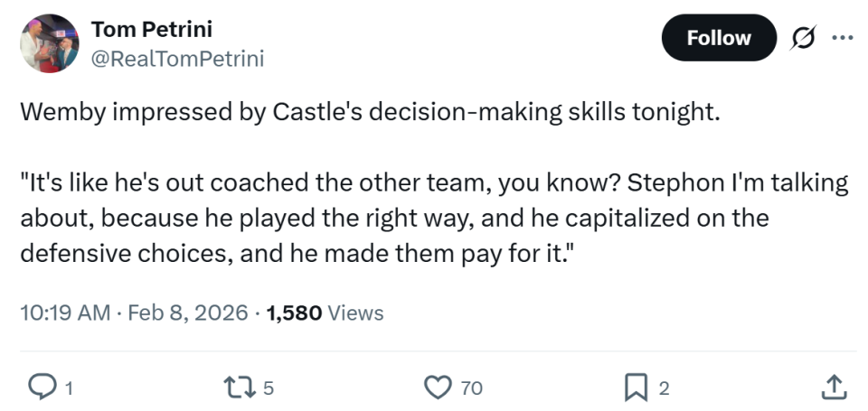Image resolution: width=868 pixels, height=411 pixels.
Task: Like the tweet with the heart icon
Action: (438, 388)
